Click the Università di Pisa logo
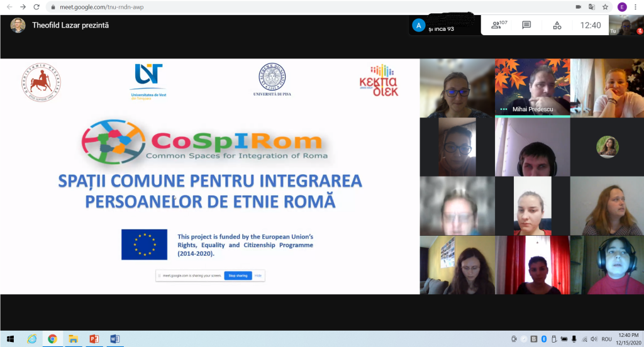Image resolution: width=644 pixels, height=347 pixels. click(272, 80)
